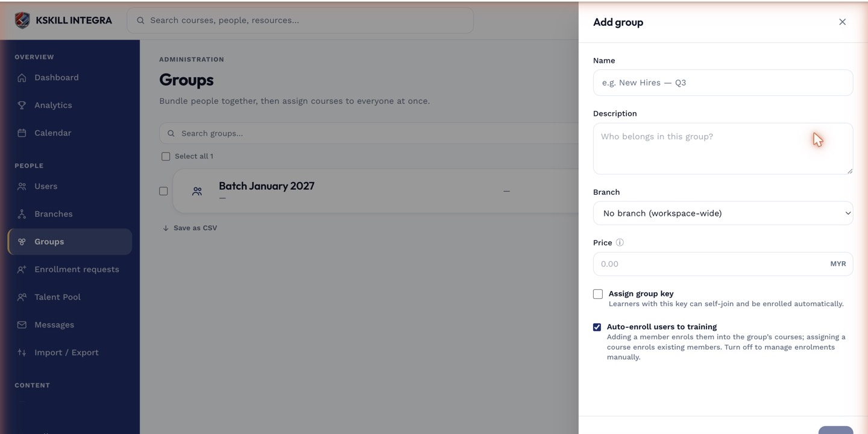The height and width of the screenshot is (434, 868).
Task: Click the Groups icon in sidebar
Action: pos(22,242)
